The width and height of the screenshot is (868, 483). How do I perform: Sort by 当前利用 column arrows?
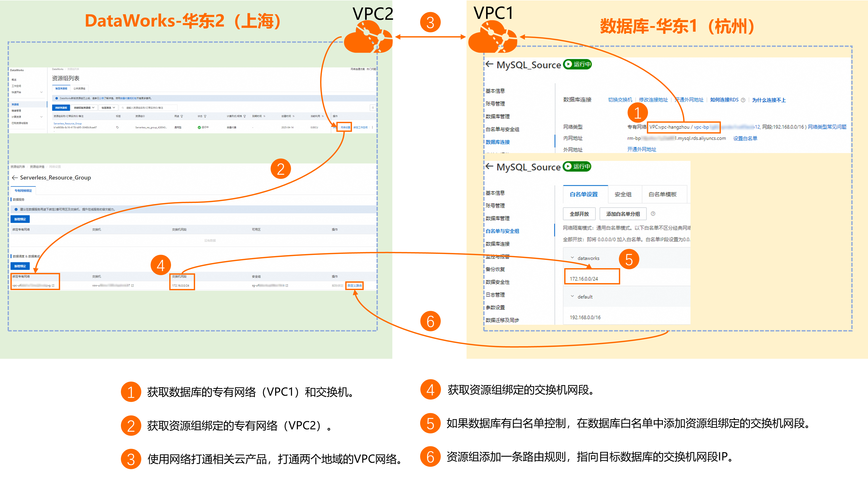tap(322, 116)
